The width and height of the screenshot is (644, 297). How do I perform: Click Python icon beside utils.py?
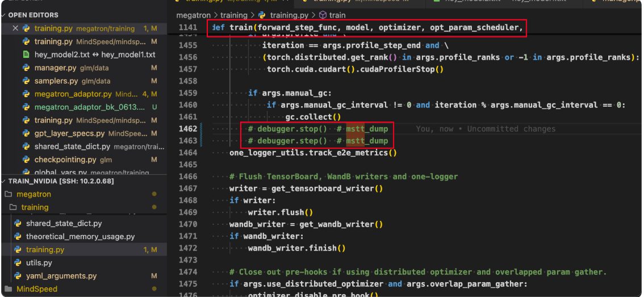[x=18, y=262]
